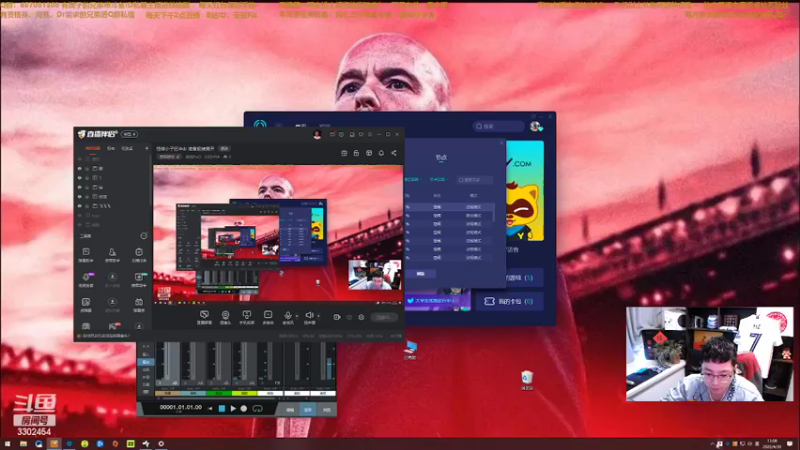Click the 00001.01.01.00 timecode in DAW
The image size is (800, 450).
pos(181,408)
